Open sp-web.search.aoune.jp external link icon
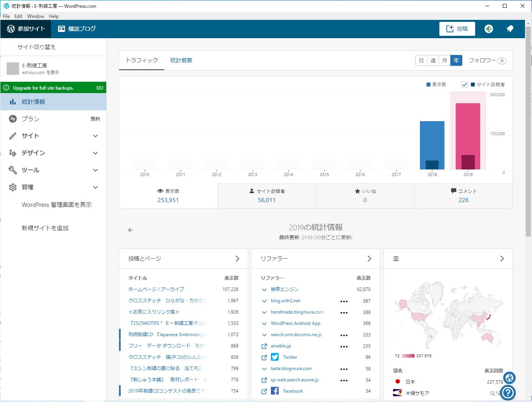 click(x=264, y=380)
